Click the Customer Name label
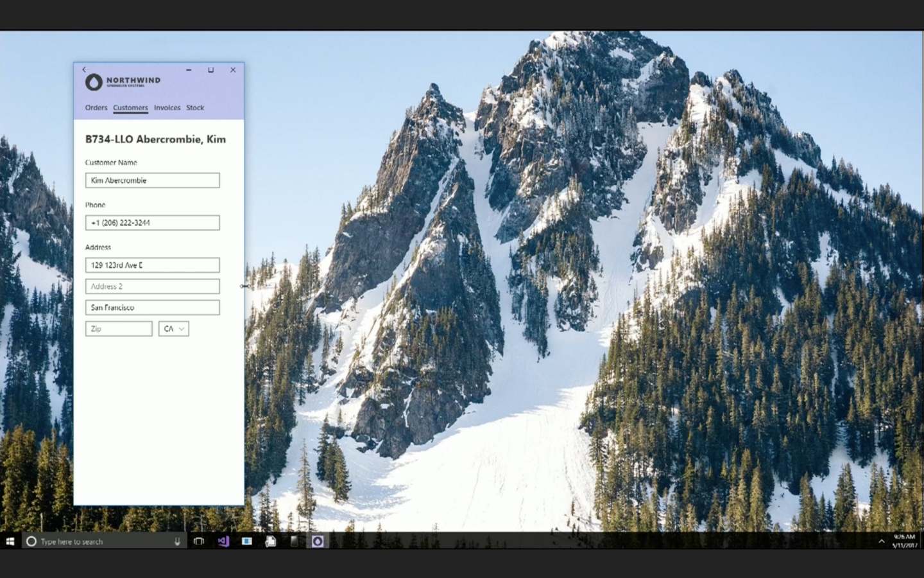The image size is (924, 578). click(111, 162)
